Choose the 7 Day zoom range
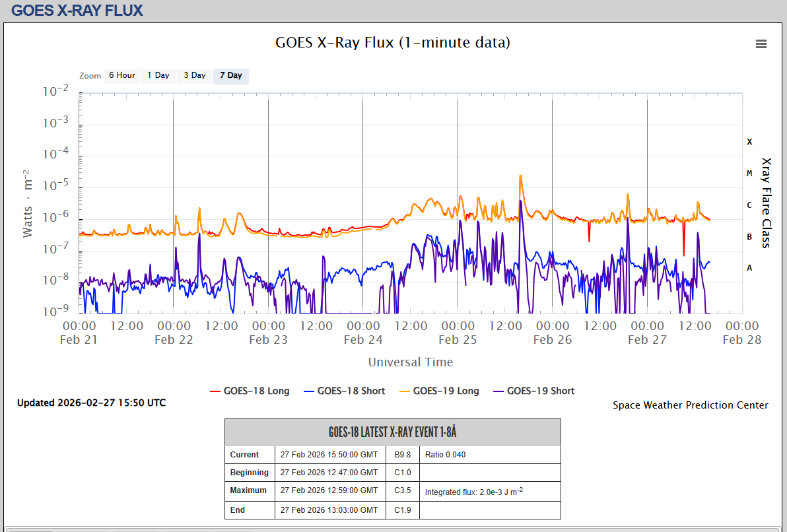787x532 pixels. [x=231, y=75]
